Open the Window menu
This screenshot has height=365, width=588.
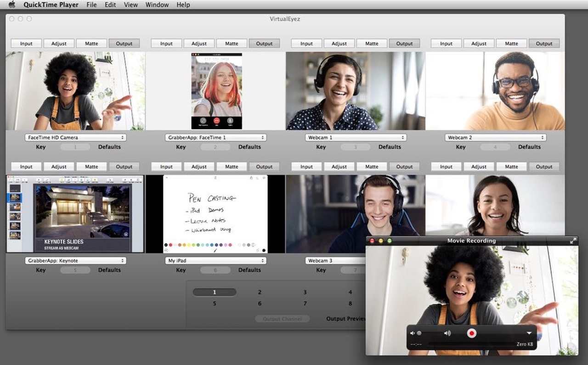point(157,5)
